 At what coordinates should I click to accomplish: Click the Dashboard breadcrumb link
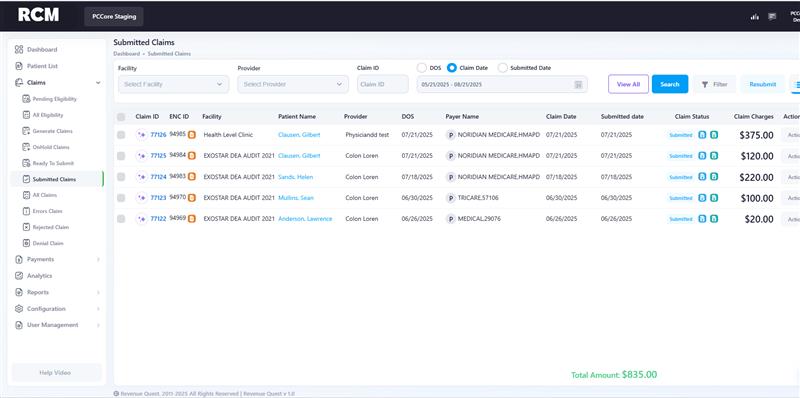pyautogui.click(x=126, y=54)
